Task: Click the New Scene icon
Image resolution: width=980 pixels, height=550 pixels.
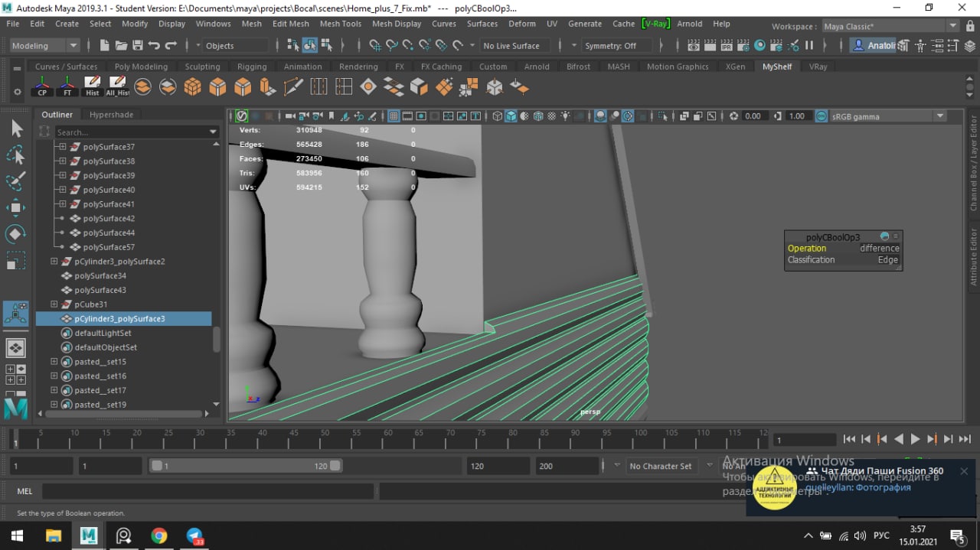Action: click(105, 45)
